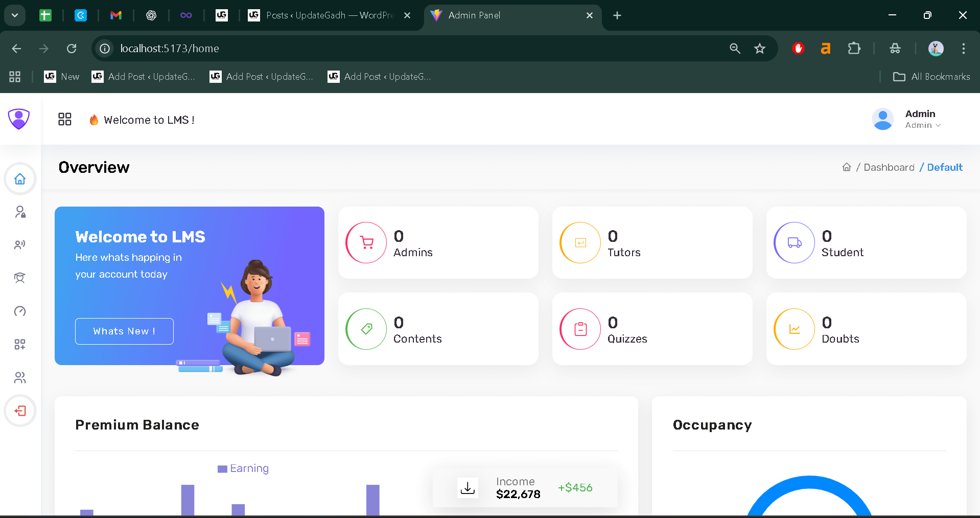Expand browser extensions puzzle-piece menu

coord(854,48)
